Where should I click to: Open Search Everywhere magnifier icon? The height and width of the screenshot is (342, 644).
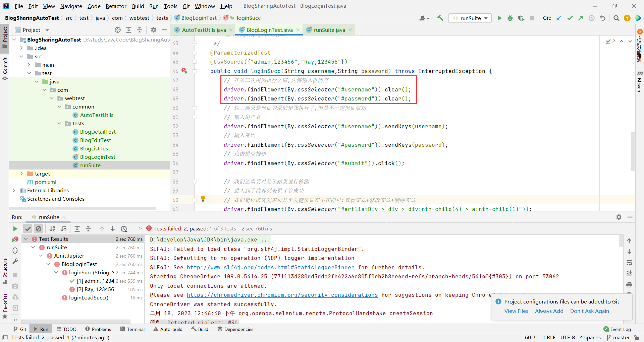[x=616, y=18]
